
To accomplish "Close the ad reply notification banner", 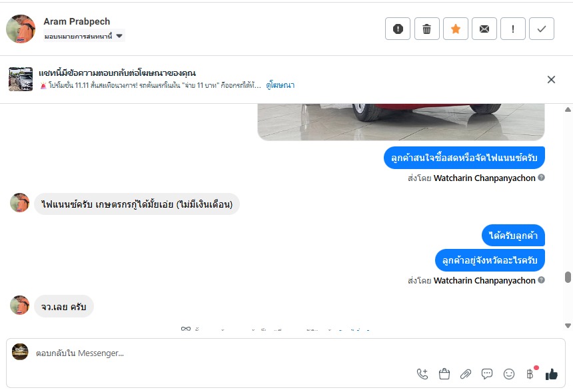I will click(x=551, y=80).
